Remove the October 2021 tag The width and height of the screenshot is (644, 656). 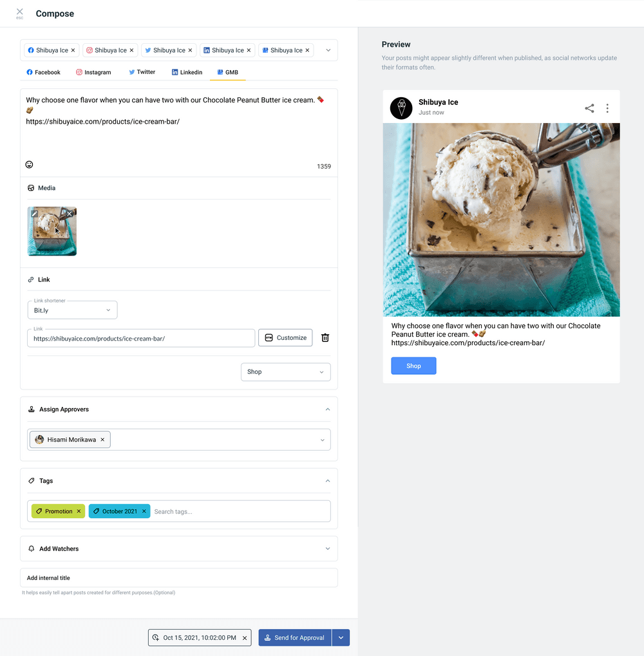click(144, 511)
